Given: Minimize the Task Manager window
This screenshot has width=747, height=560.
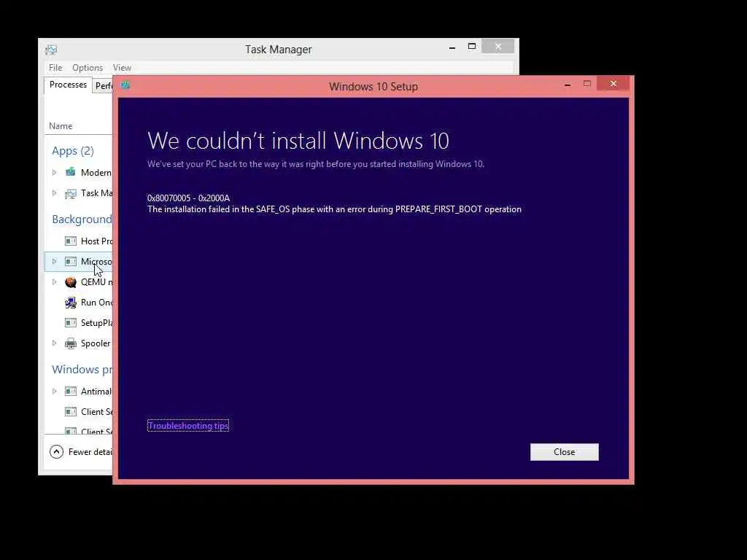Looking at the screenshot, I should tap(452, 47).
